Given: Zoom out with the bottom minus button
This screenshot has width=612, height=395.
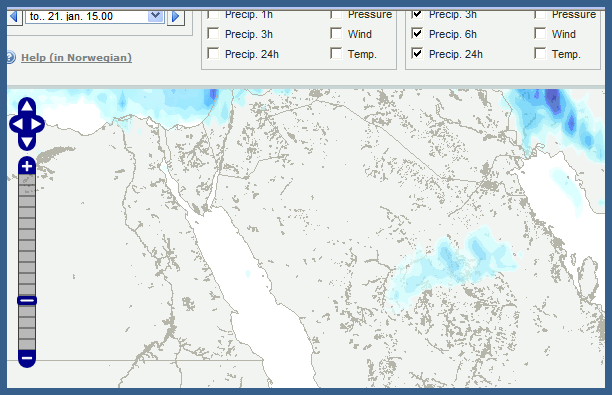Looking at the screenshot, I should click(x=27, y=358).
